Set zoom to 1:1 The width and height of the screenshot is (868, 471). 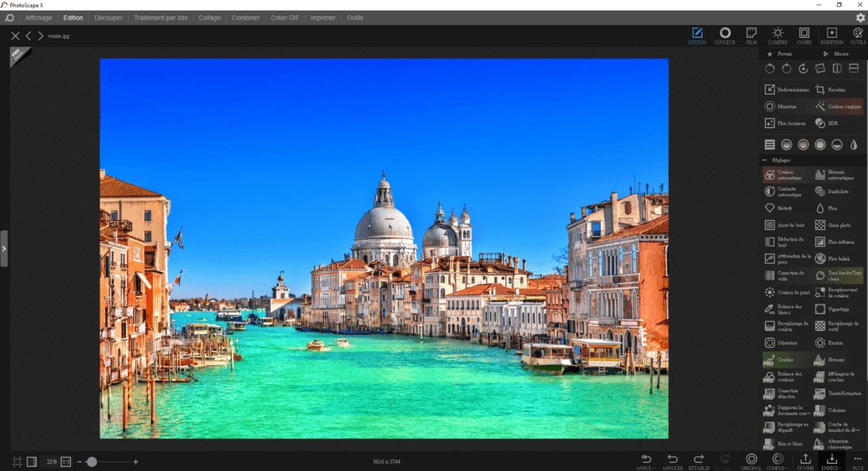coord(66,461)
